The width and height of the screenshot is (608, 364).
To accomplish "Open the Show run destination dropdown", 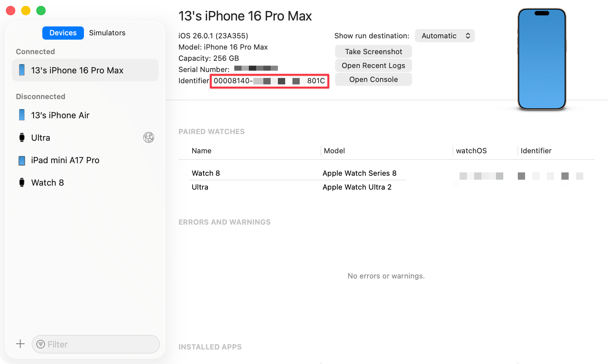I will click(445, 36).
